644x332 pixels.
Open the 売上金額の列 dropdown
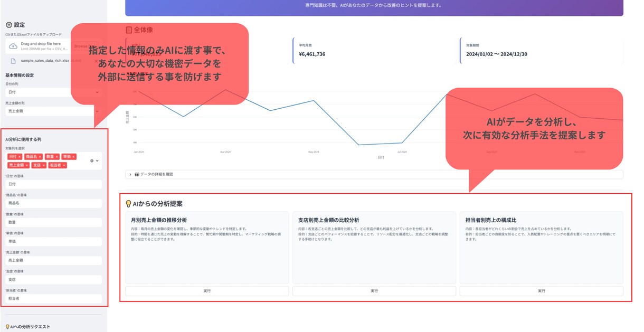pos(53,111)
